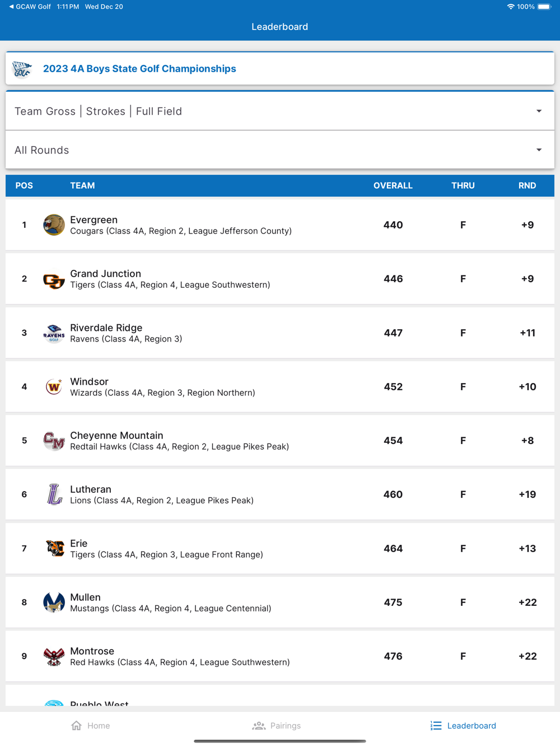Tap the Cheyenne Mountain team logo

[x=54, y=441]
